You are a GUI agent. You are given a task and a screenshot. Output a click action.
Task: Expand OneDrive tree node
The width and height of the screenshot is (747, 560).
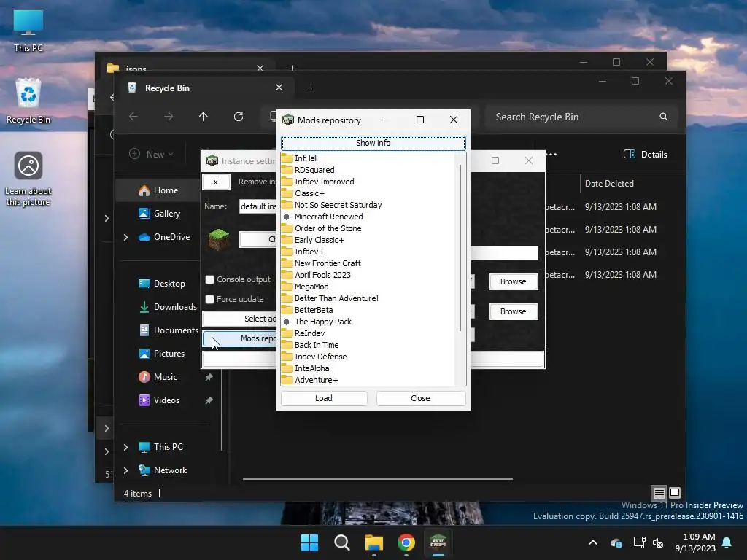125,237
